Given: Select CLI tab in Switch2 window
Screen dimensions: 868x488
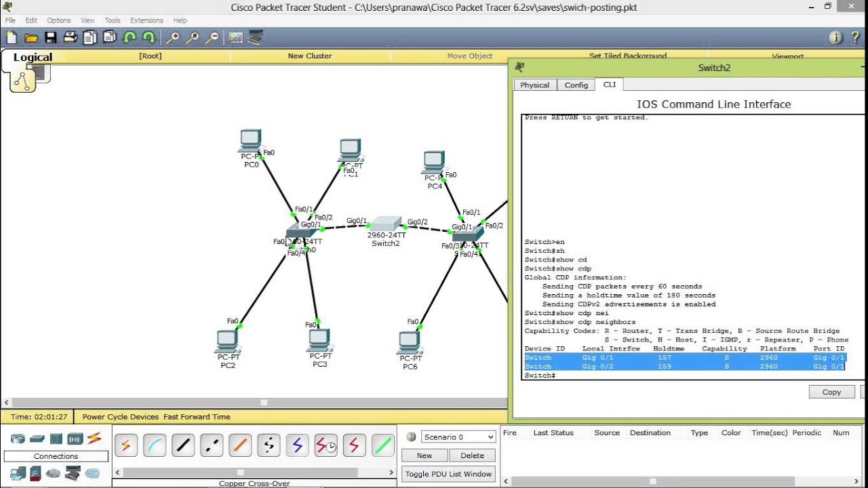Looking at the screenshot, I should 610,84.
